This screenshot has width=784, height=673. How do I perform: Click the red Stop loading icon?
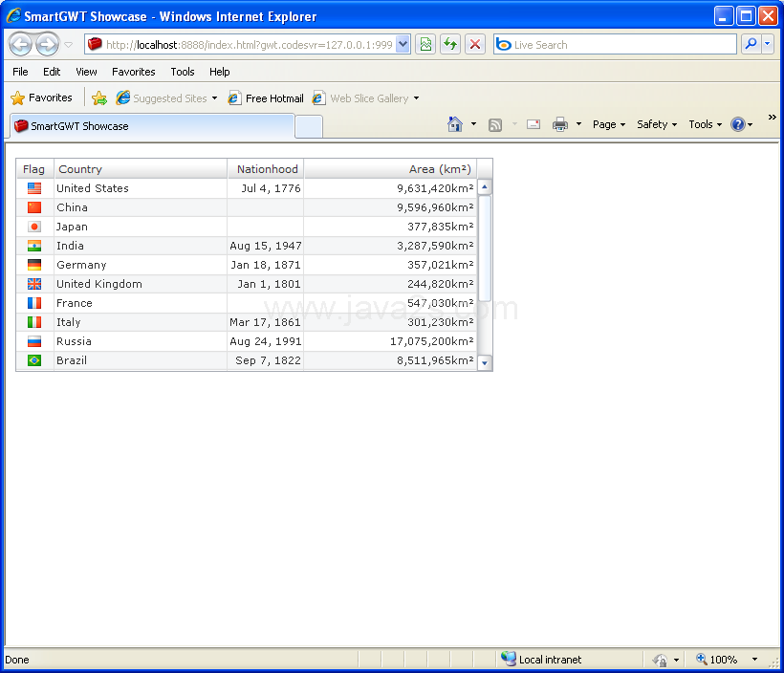[475, 45]
